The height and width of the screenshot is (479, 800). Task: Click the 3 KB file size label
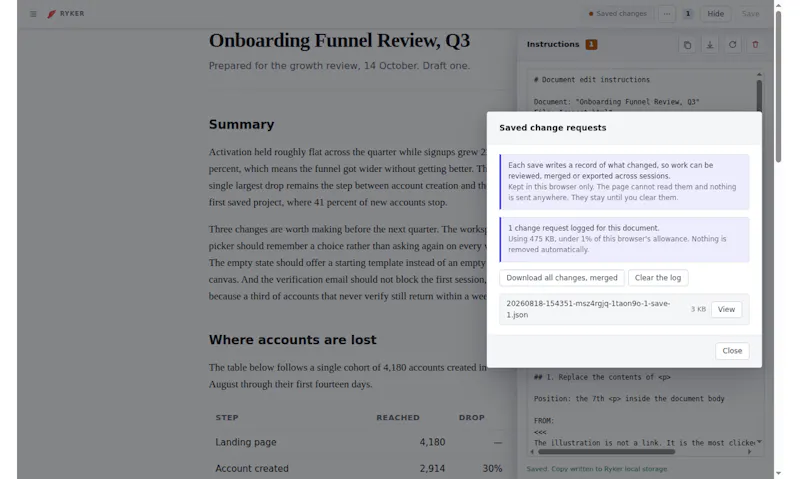[x=698, y=309]
